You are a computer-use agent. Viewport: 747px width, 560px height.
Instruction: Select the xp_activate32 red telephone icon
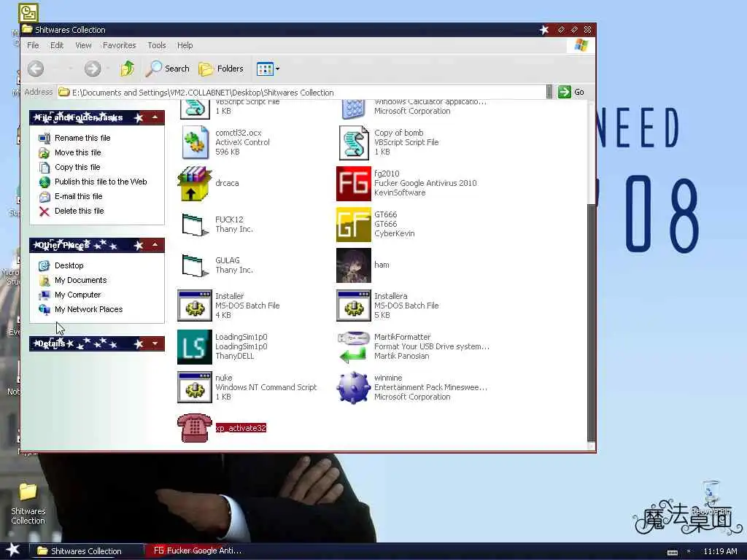tap(194, 428)
